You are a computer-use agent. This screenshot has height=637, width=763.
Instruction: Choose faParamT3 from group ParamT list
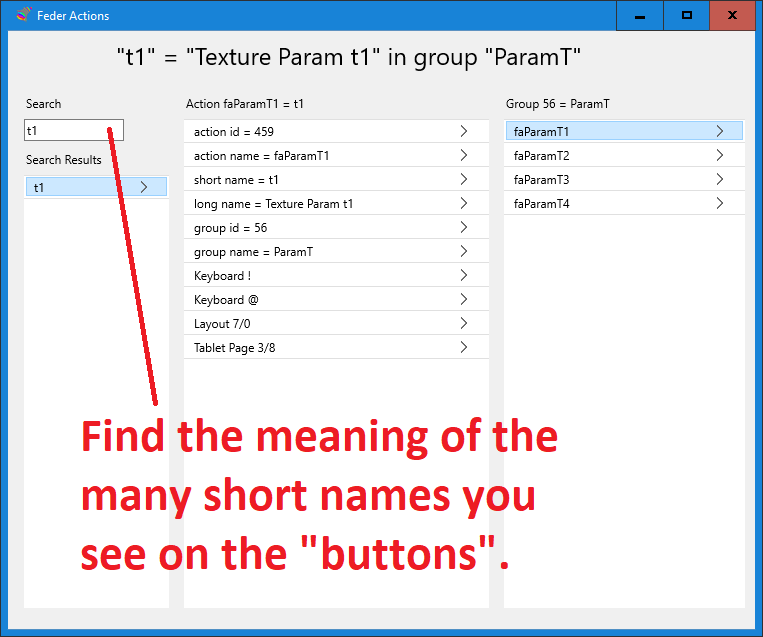point(610,180)
